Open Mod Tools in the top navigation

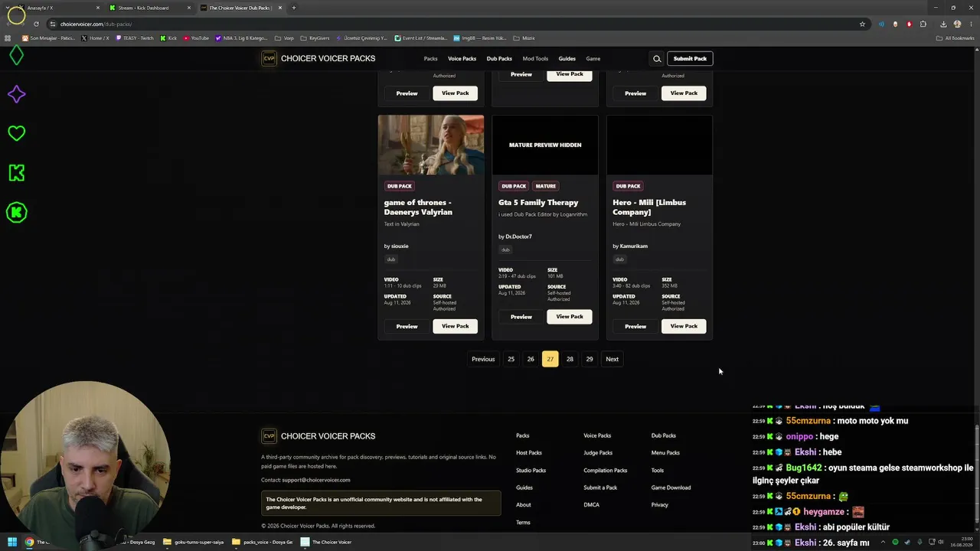click(x=535, y=59)
